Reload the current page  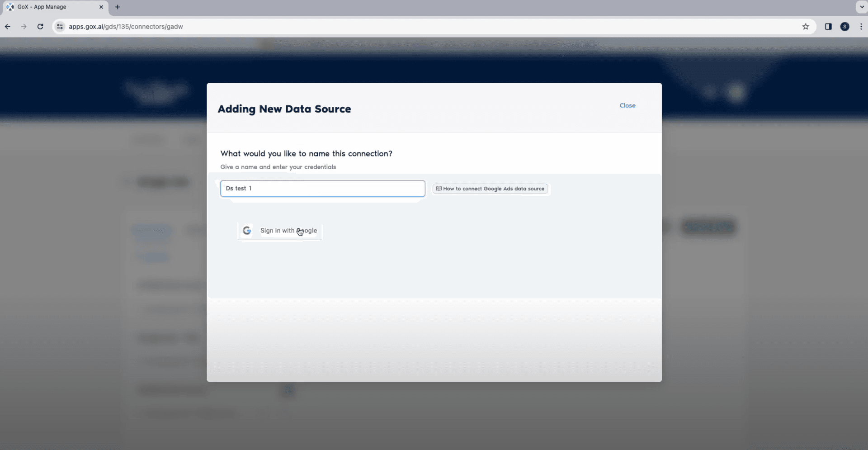pos(40,27)
